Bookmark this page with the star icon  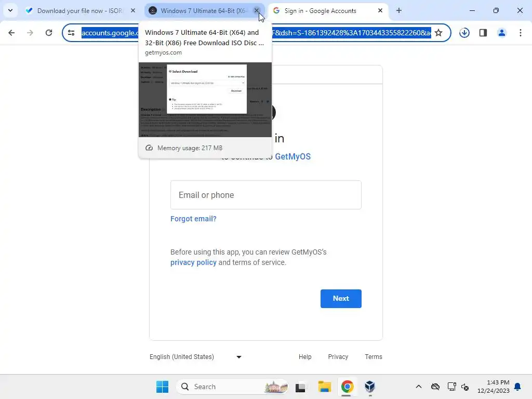click(438, 33)
